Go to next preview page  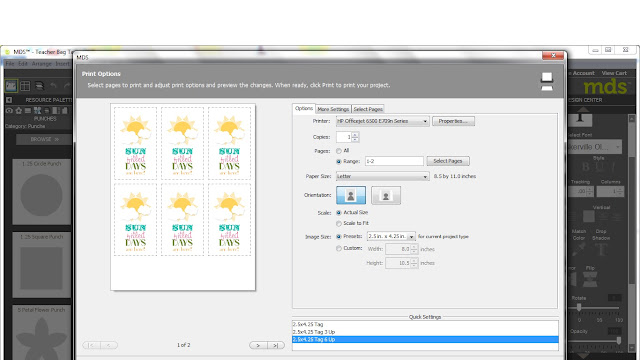pos(258,345)
